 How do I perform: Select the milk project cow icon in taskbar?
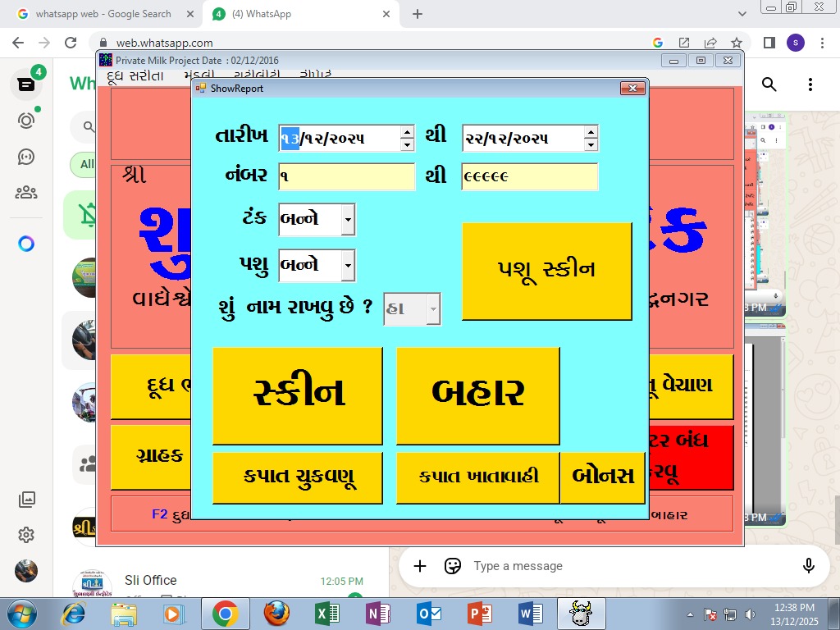coord(581,613)
